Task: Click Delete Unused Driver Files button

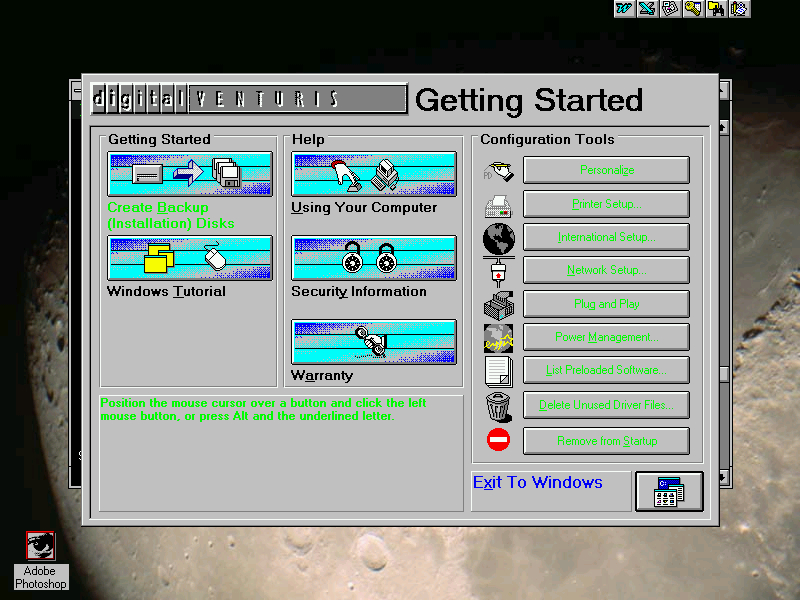Action: 606,405
